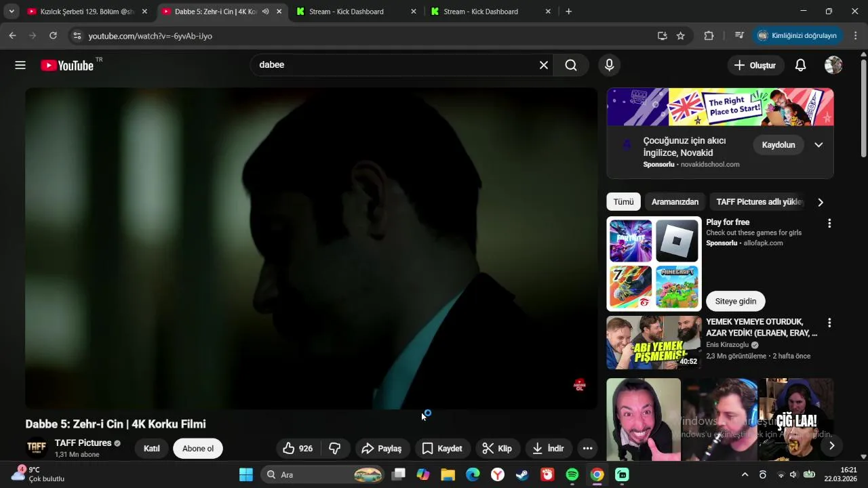
Task: Select the Aramanızdan filter chip
Action: pos(675,202)
